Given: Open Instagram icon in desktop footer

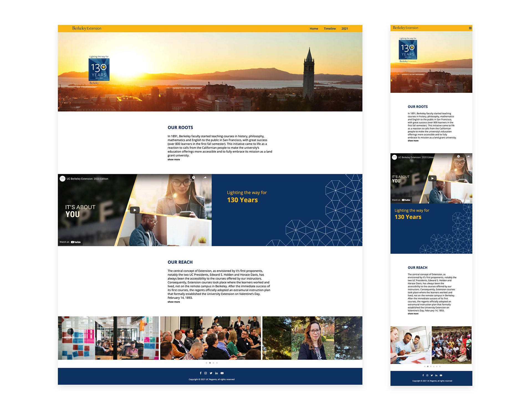Looking at the screenshot, I should (x=206, y=373).
